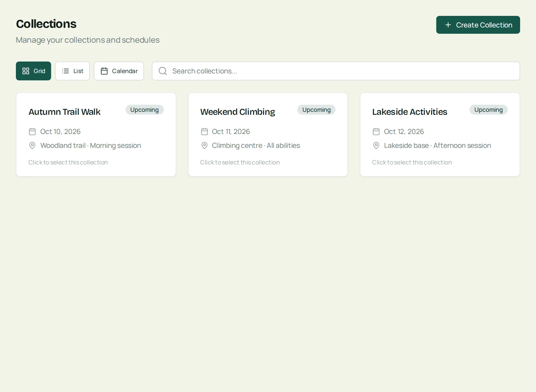Focus the Search collections field
Screen dimensions: 536x392
pos(336,71)
